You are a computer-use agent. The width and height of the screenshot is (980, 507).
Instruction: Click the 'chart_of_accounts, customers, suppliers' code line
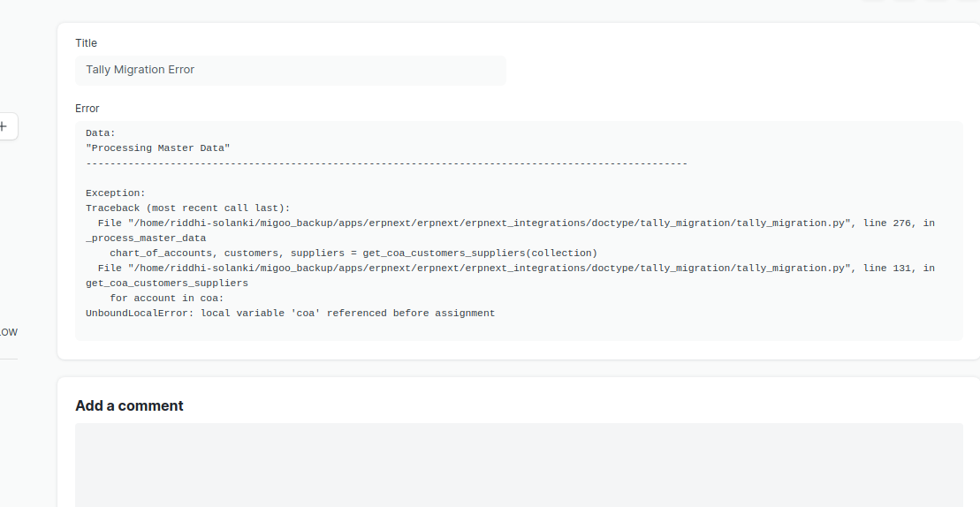(353, 253)
